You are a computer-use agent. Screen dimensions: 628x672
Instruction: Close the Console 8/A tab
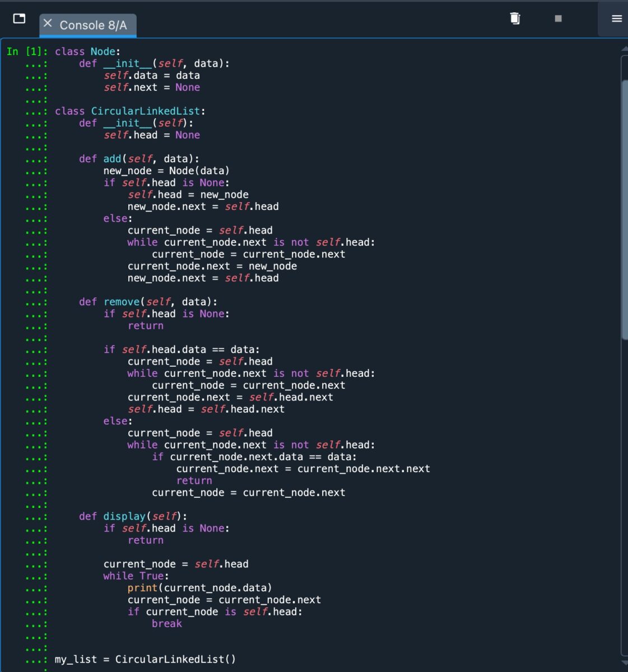(x=48, y=24)
